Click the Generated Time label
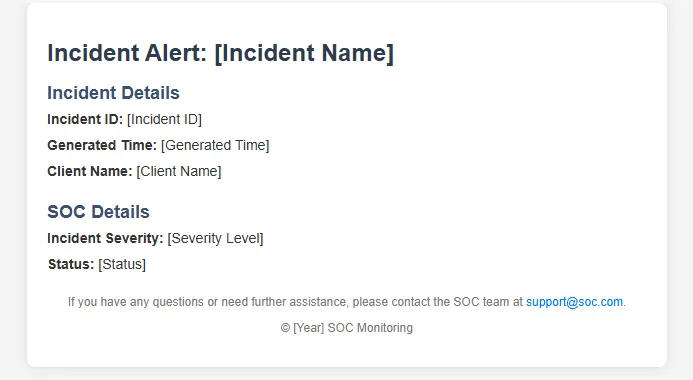The width and height of the screenshot is (693, 380). click(x=102, y=145)
